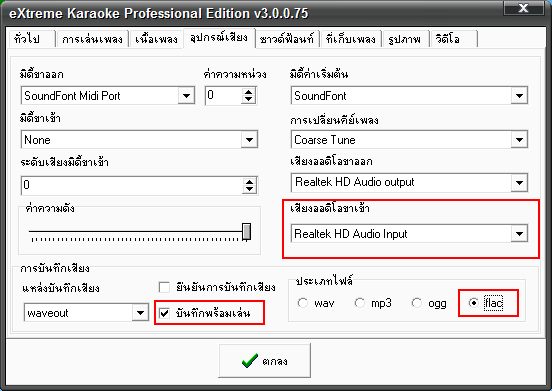This screenshot has height=391, width=552.
Task: Close the eXtreme Karaoke settings window
Action: (523, 8)
